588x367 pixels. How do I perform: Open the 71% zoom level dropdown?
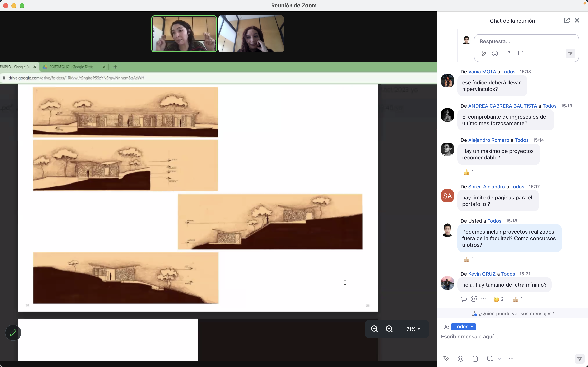point(413,329)
